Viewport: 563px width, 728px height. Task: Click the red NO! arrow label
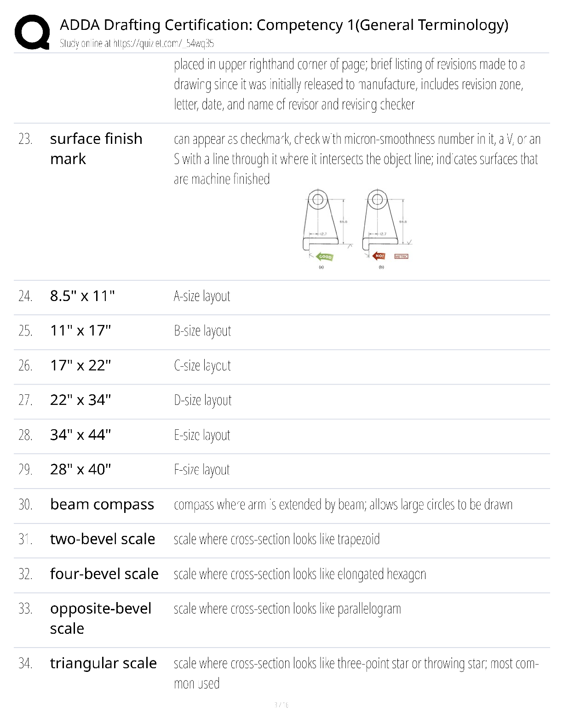379,256
